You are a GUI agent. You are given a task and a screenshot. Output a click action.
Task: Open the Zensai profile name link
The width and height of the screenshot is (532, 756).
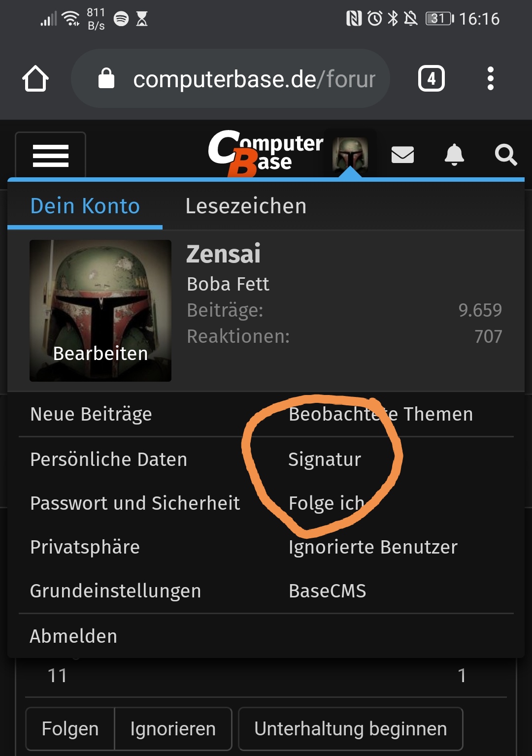[x=223, y=254]
